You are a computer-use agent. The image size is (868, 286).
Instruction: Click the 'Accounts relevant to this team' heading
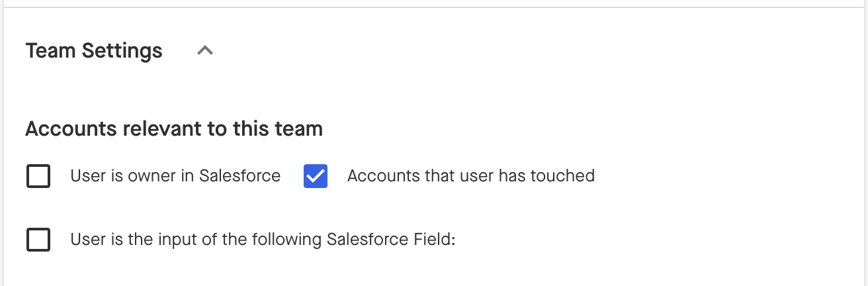pyautogui.click(x=174, y=128)
